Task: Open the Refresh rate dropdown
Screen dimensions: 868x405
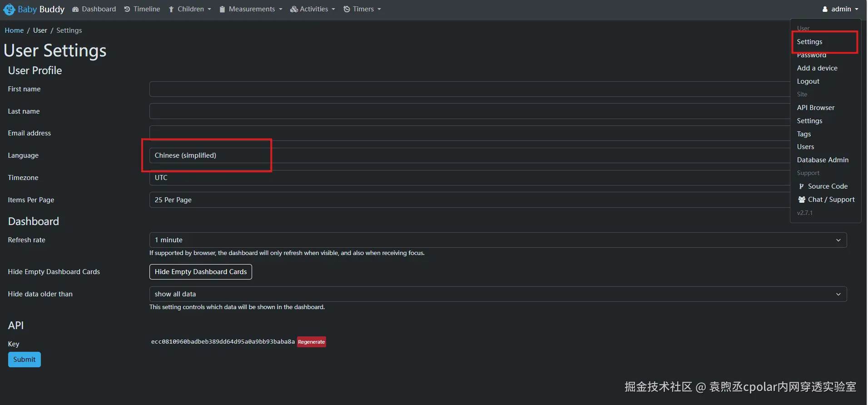Action: click(498, 240)
